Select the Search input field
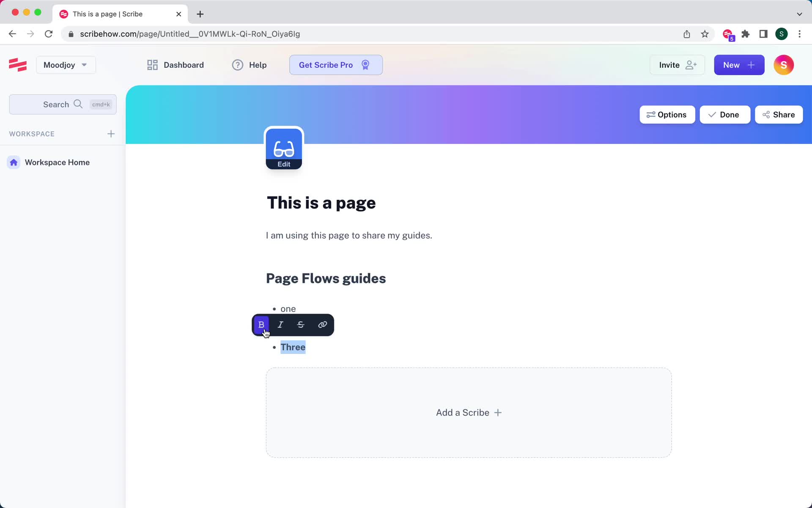 63,104
